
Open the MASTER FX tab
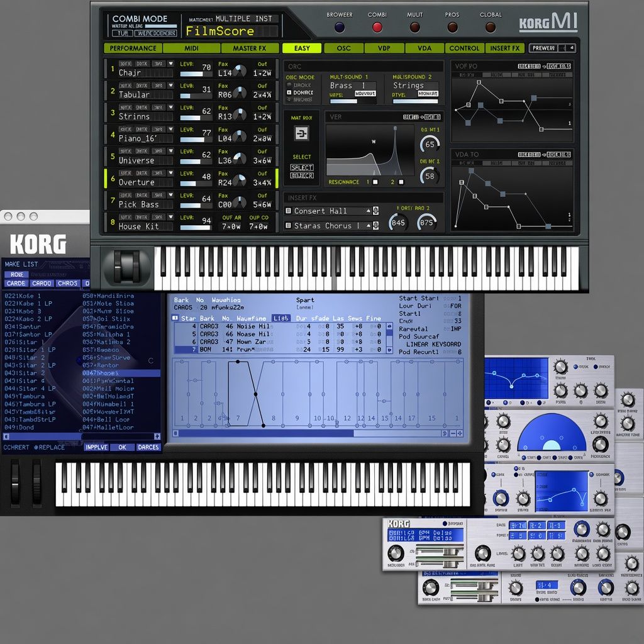pyautogui.click(x=250, y=48)
